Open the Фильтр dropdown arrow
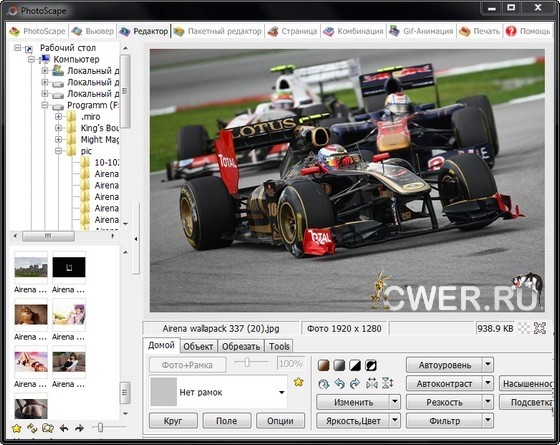Screen dimensions: 560x445 pos(488,421)
